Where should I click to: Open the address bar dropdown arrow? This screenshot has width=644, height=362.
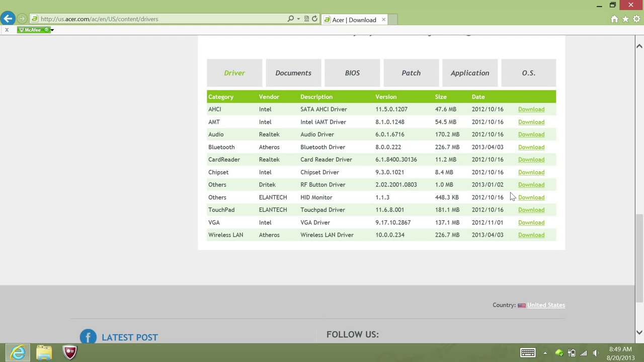click(x=298, y=19)
